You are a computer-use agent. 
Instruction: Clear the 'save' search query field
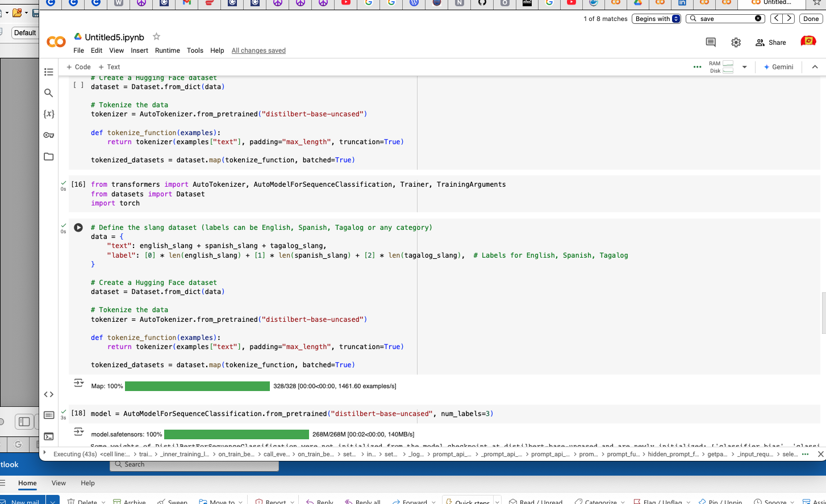(x=757, y=18)
